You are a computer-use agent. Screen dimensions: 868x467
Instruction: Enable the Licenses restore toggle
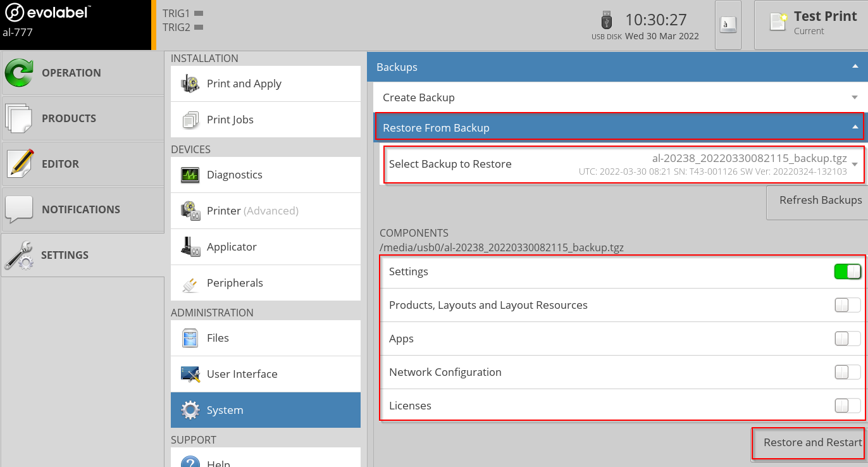pos(848,406)
